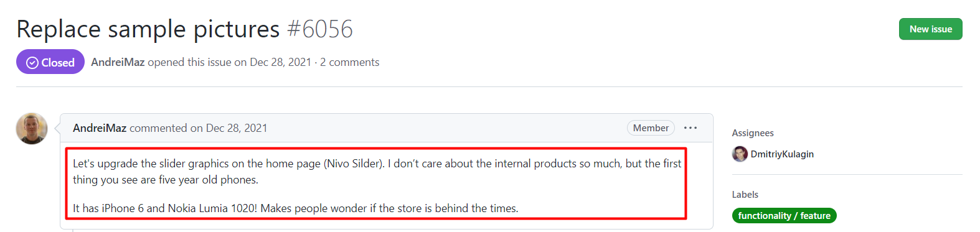Open the three-dot comment options menu
Image resolution: width=980 pixels, height=232 pixels.
pyautogui.click(x=690, y=128)
